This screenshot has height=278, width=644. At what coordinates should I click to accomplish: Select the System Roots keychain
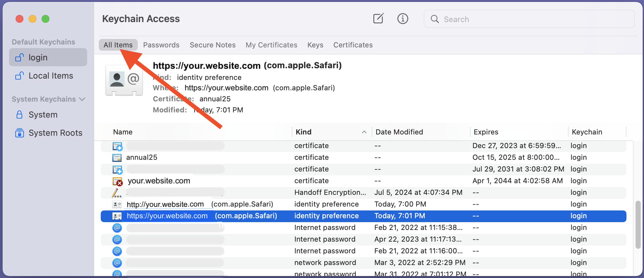point(48,133)
